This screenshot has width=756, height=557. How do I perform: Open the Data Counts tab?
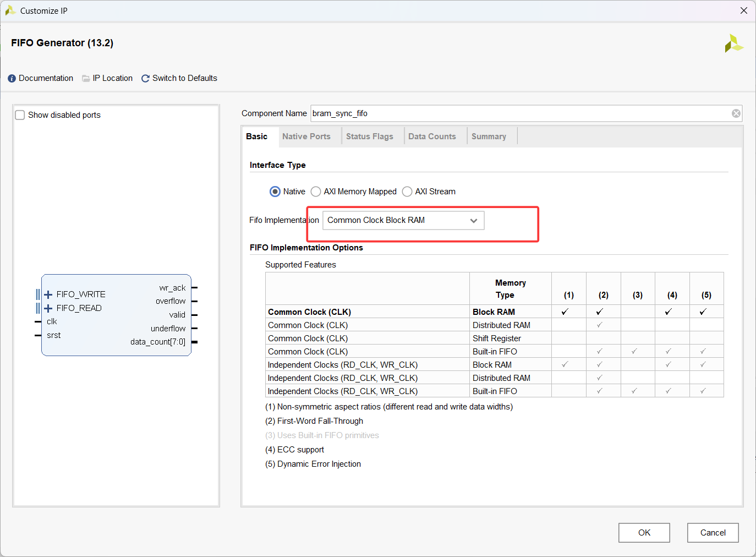(432, 136)
